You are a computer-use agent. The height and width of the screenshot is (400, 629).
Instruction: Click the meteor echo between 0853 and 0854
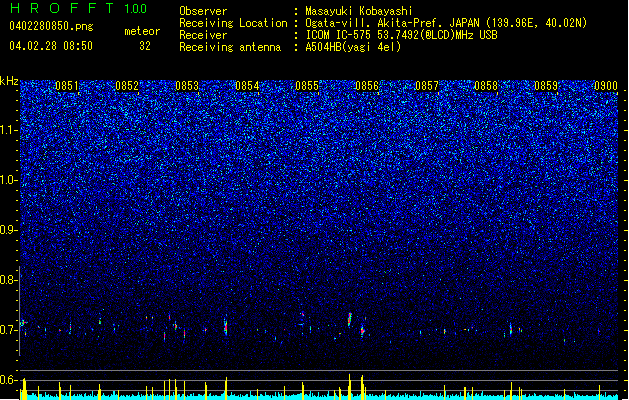tap(225, 326)
